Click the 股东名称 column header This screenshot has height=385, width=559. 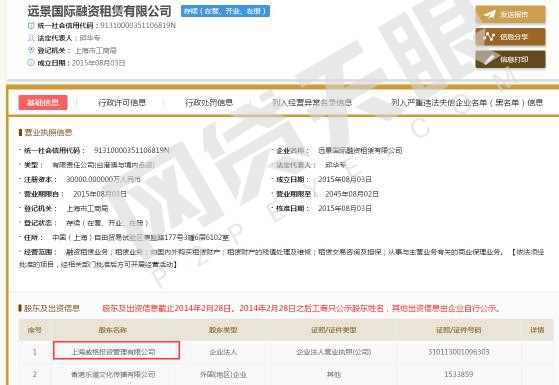pyautogui.click(x=113, y=330)
